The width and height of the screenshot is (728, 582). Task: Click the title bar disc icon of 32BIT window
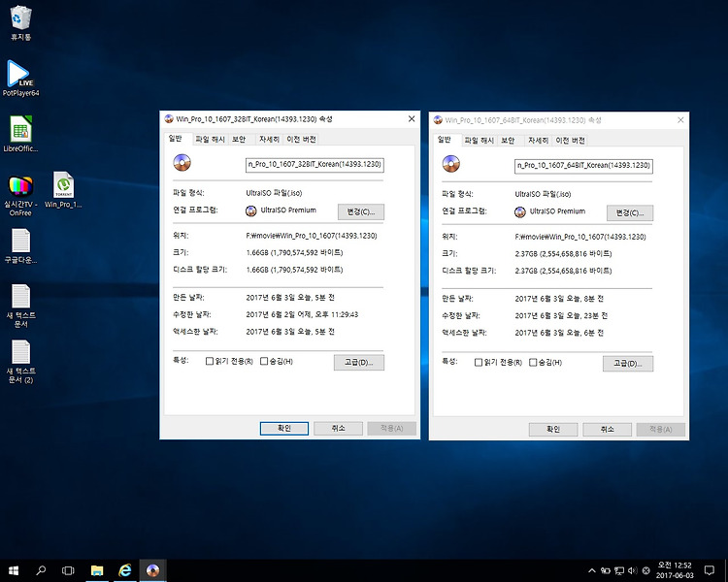[x=169, y=118]
